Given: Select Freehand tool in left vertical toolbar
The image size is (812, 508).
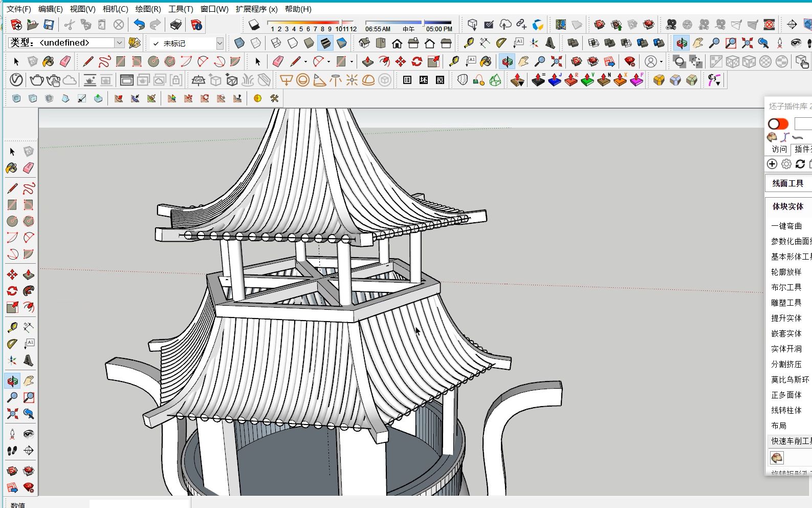Looking at the screenshot, I should point(29,188).
